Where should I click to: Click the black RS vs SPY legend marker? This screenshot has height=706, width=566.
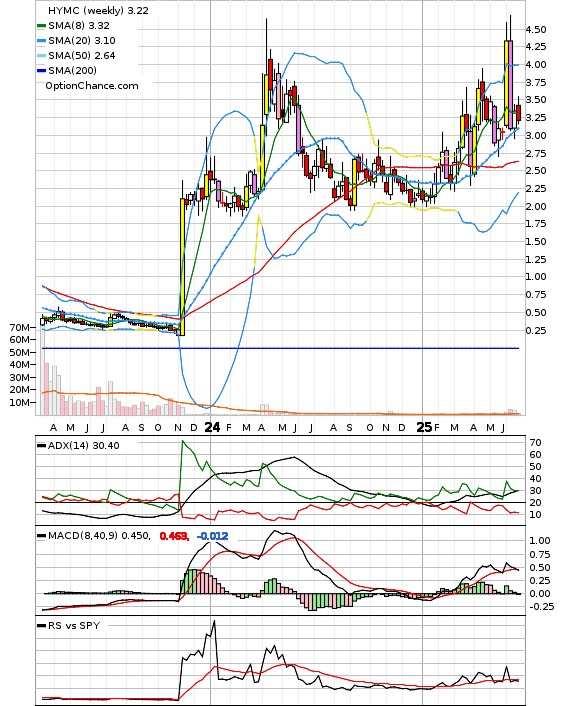pyautogui.click(x=41, y=626)
